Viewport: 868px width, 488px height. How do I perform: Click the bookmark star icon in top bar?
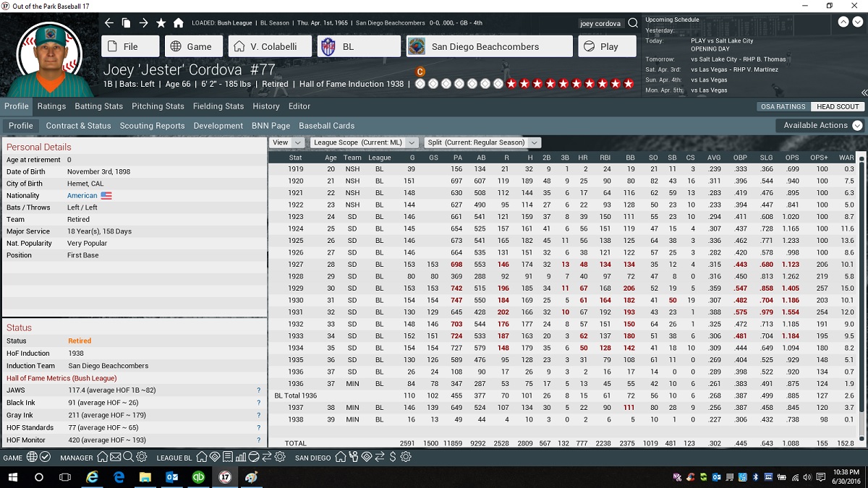161,23
